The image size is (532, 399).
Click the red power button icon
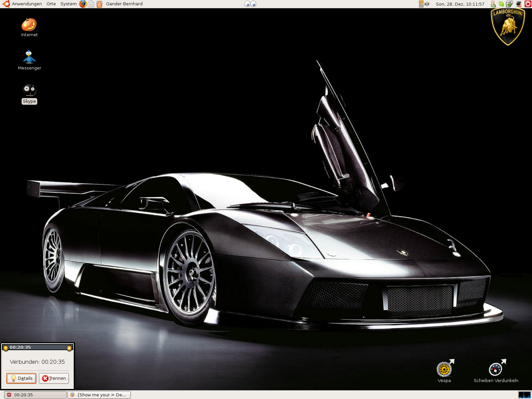pyautogui.click(x=528, y=4)
